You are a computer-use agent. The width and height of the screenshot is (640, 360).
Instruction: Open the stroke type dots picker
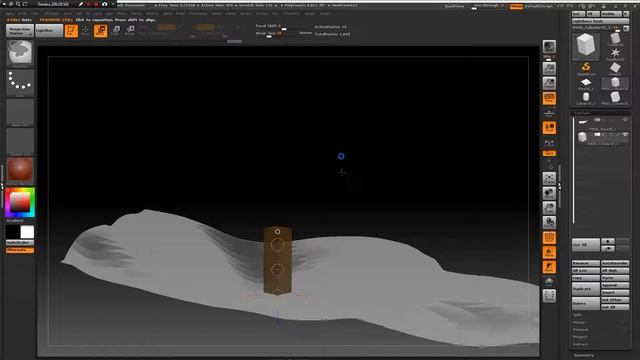pyautogui.click(x=20, y=83)
